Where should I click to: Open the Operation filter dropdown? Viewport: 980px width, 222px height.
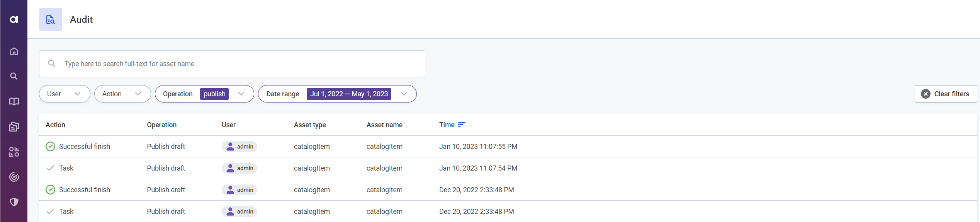coord(241,94)
